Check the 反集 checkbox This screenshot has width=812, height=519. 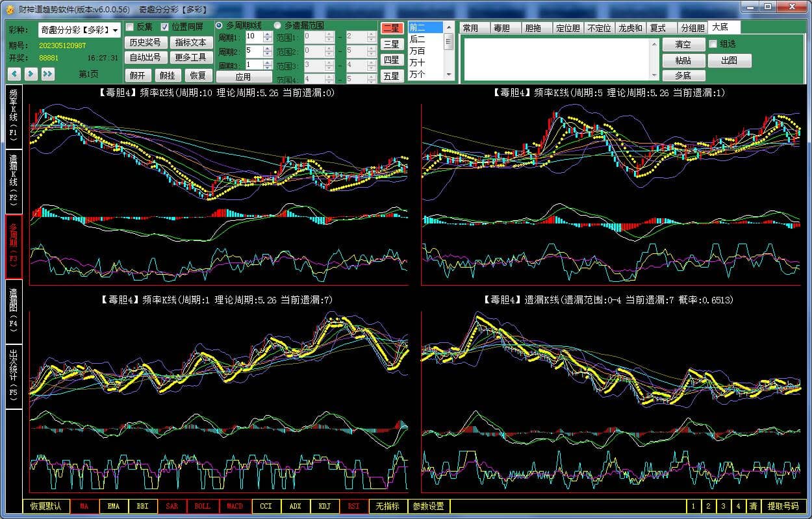click(130, 27)
